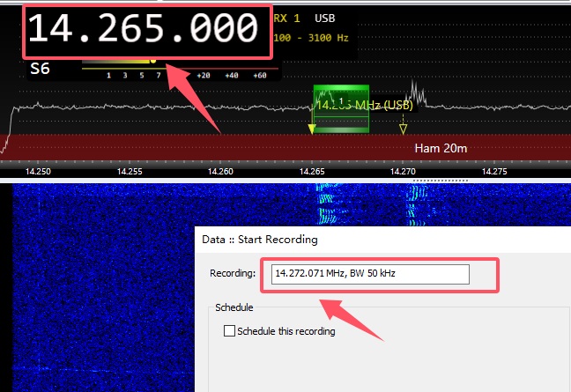Image resolution: width=571 pixels, height=392 pixels.
Task: Click the 14.250 tick on frequency scale
Action: click(x=38, y=172)
